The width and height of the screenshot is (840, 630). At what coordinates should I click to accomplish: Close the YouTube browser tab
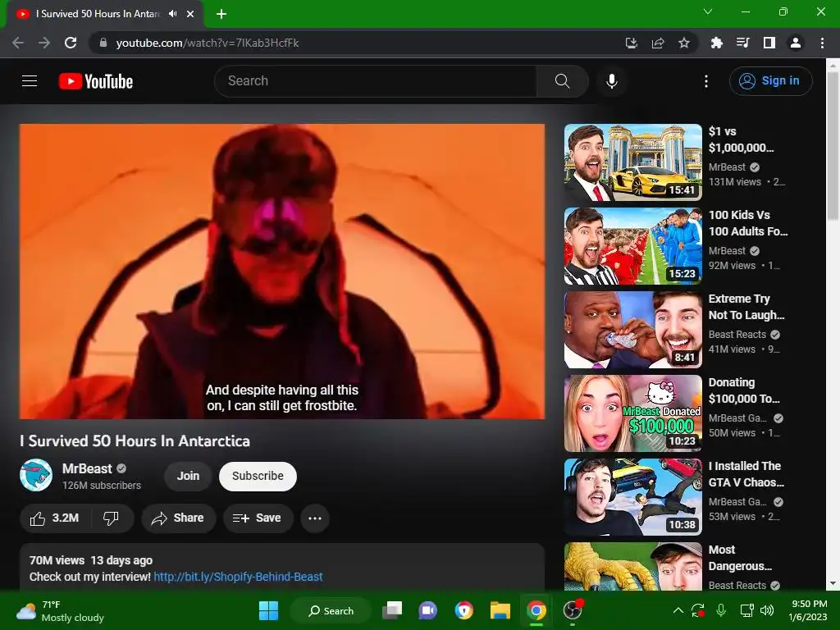(x=190, y=14)
